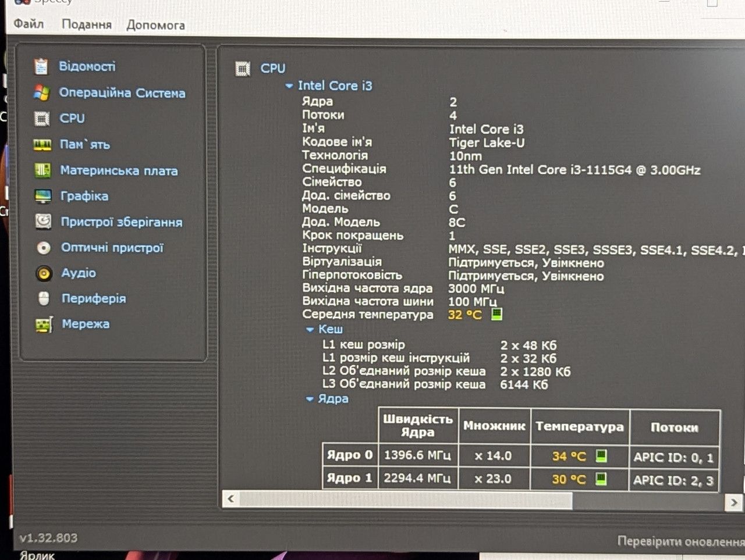
Task: Click the 2294.4 МГц core speed cell
Action: point(417,479)
